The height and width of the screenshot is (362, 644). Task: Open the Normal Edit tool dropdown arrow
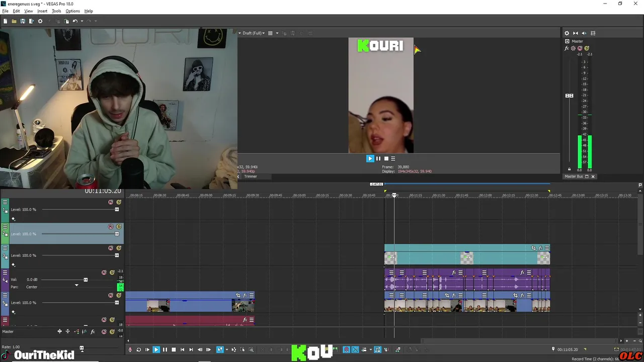226,349
